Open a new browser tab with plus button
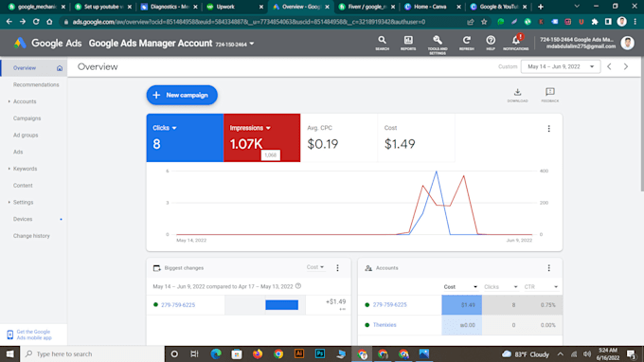Image resolution: width=644 pixels, height=362 pixels. (x=541, y=7)
